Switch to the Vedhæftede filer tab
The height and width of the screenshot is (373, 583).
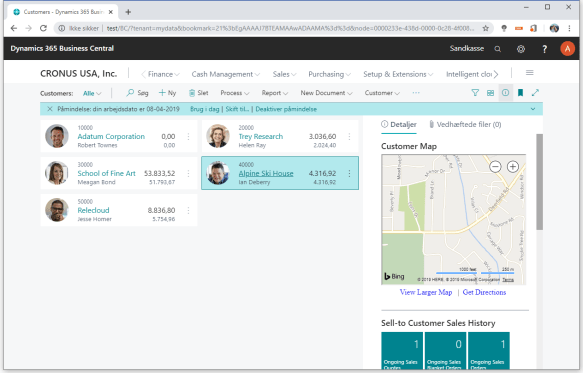[x=465, y=125]
